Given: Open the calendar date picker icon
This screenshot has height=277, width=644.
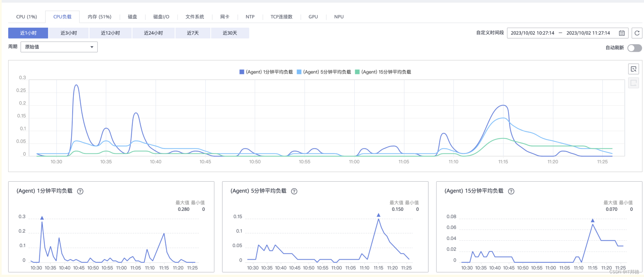Looking at the screenshot, I should coord(622,33).
